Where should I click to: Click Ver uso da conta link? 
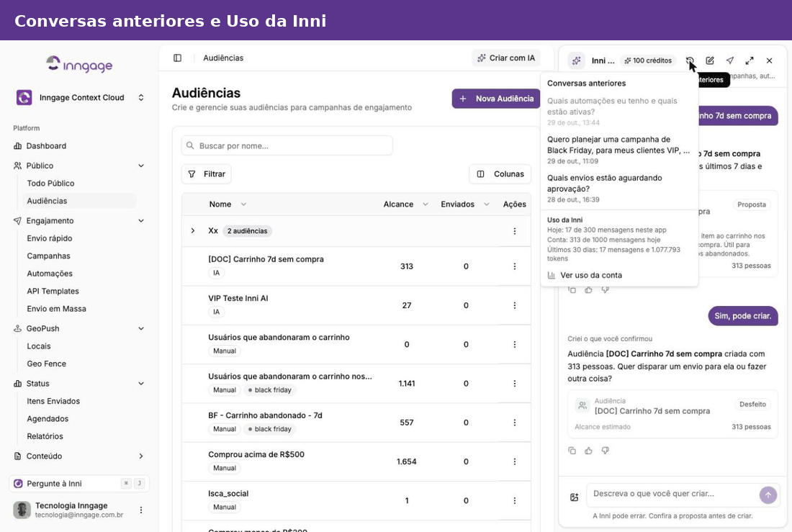pyautogui.click(x=585, y=275)
